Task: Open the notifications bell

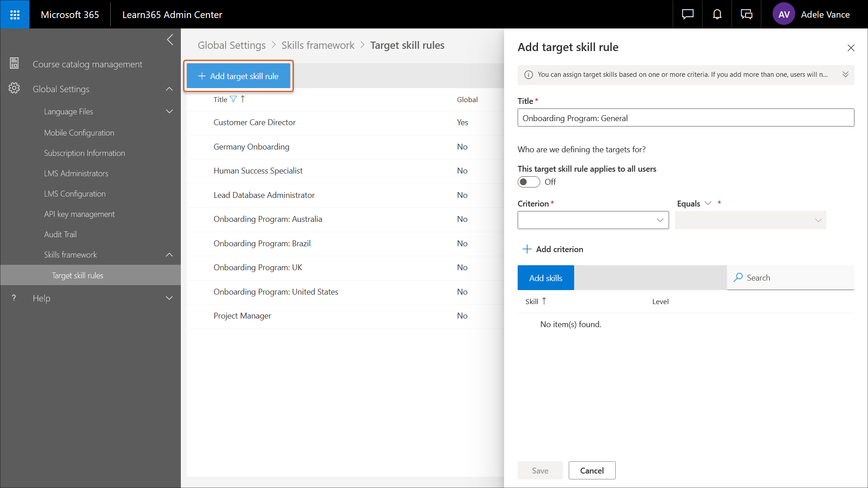Action: tap(717, 14)
